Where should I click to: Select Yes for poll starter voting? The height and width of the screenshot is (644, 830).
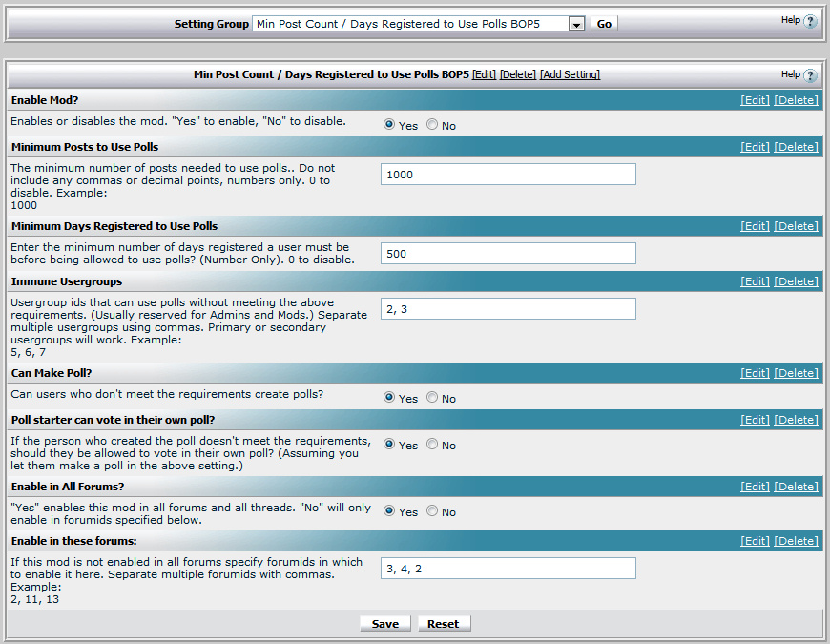click(x=389, y=445)
